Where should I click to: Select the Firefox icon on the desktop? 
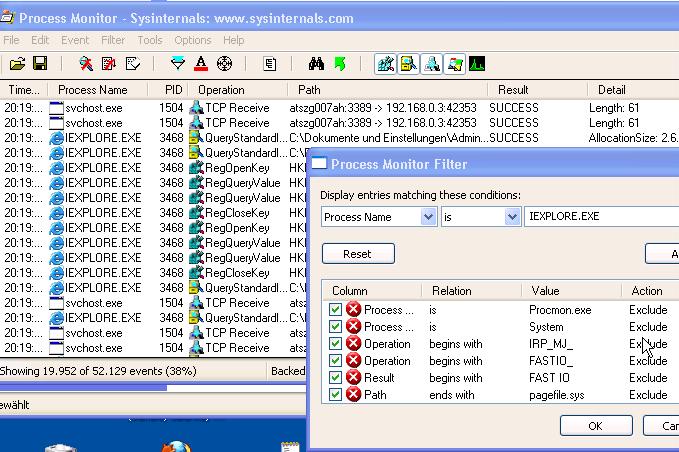(176, 446)
